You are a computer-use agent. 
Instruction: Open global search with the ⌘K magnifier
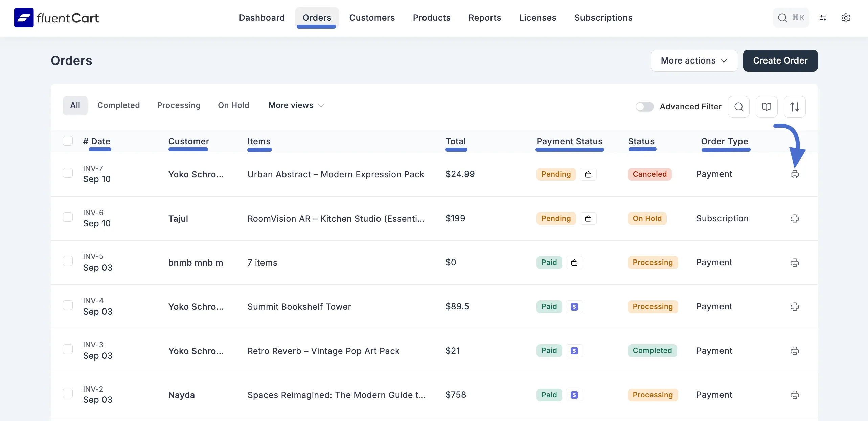tap(791, 18)
